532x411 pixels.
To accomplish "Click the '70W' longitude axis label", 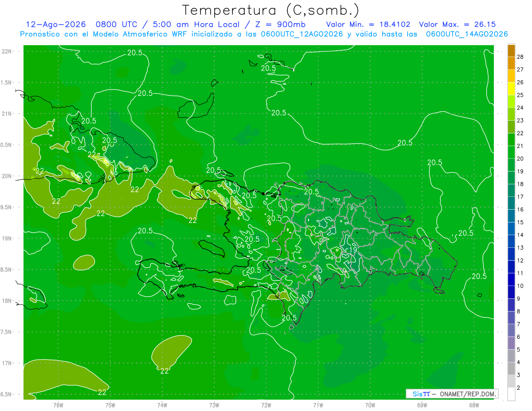I will [x=370, y=405].
